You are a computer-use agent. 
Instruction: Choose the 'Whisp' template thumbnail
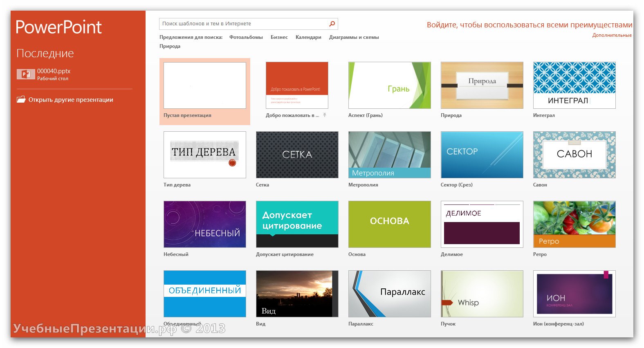click(x=482, y=294)
